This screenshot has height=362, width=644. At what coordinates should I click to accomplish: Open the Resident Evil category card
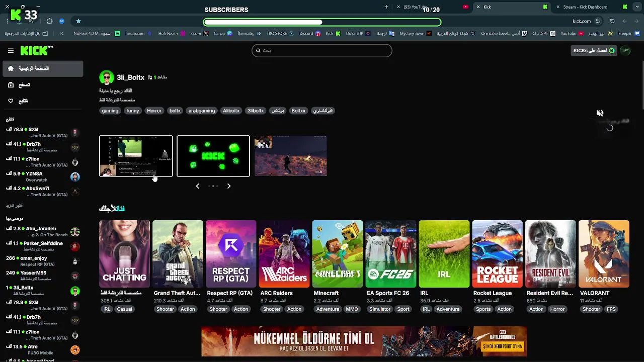550,254
